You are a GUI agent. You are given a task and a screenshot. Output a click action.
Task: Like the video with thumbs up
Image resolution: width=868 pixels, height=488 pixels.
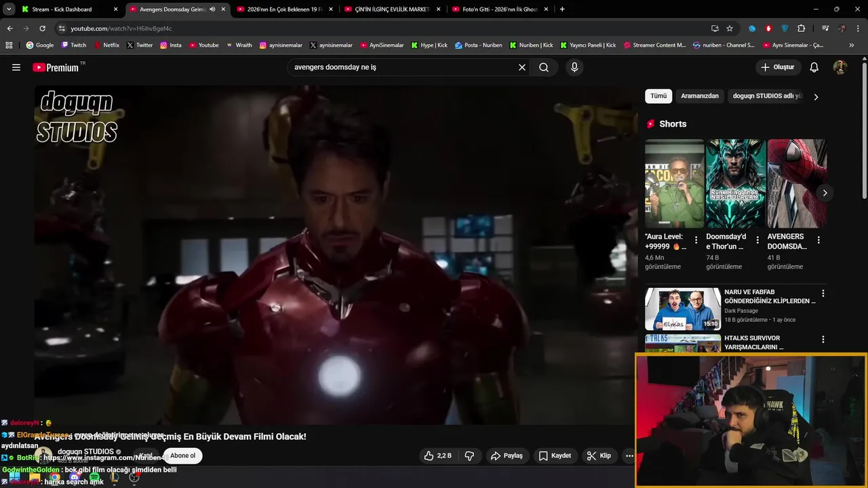(x=437, y=455)
